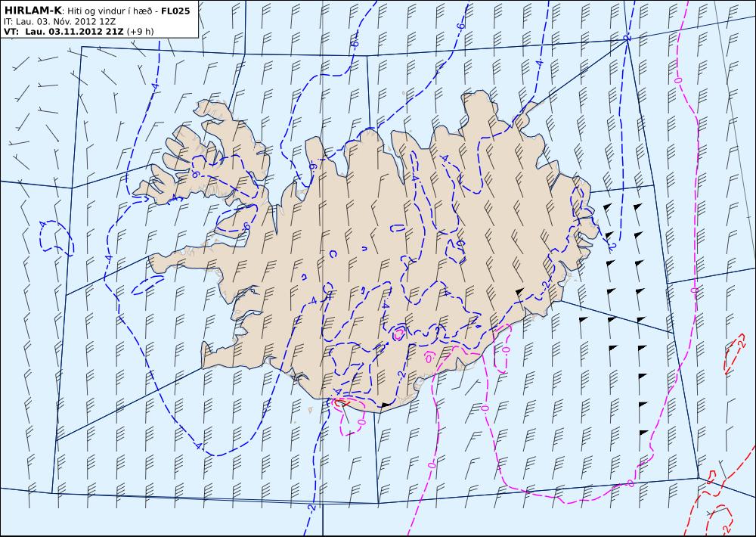Click the '(+9 h)' forecast offset
756x537 pixels.
tap(140, 31)
